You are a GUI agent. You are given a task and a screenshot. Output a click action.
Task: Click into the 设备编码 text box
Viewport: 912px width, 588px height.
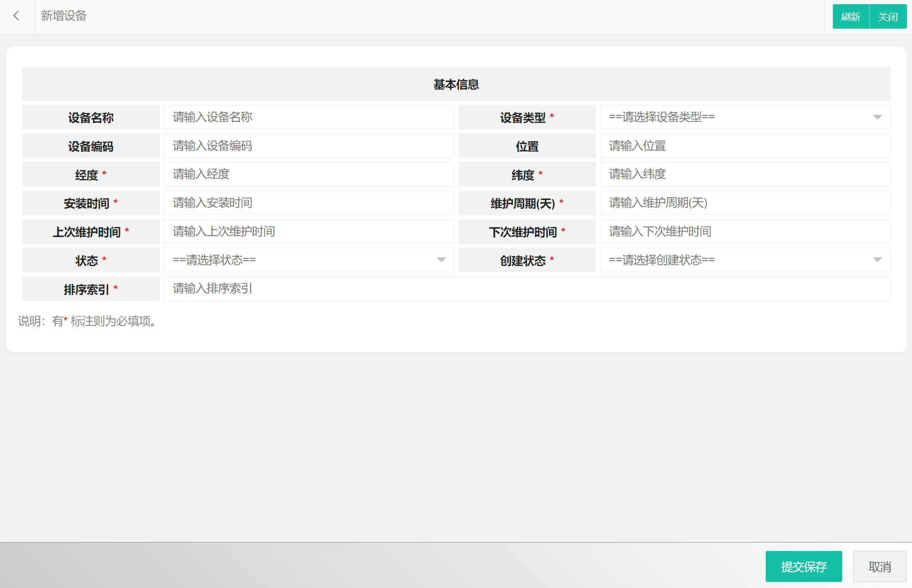(308, 146)
